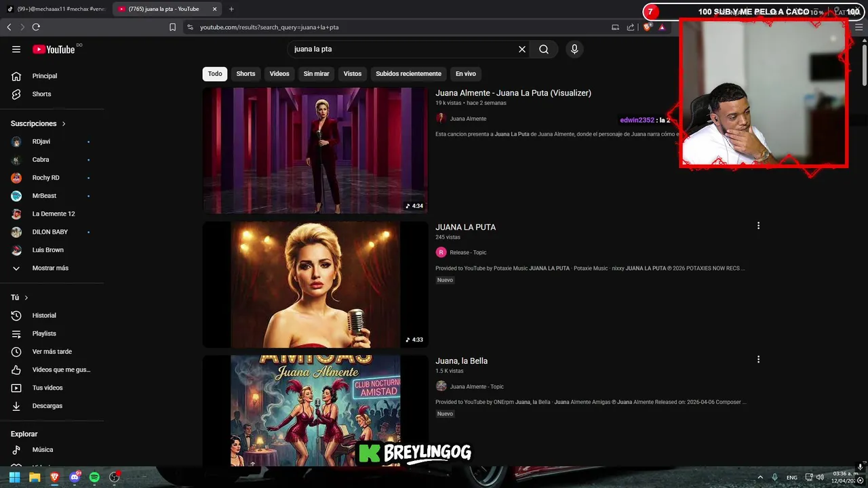Screen dimensions: 868x488
Task: Open a new browser tab
Action: coord(231,9)
